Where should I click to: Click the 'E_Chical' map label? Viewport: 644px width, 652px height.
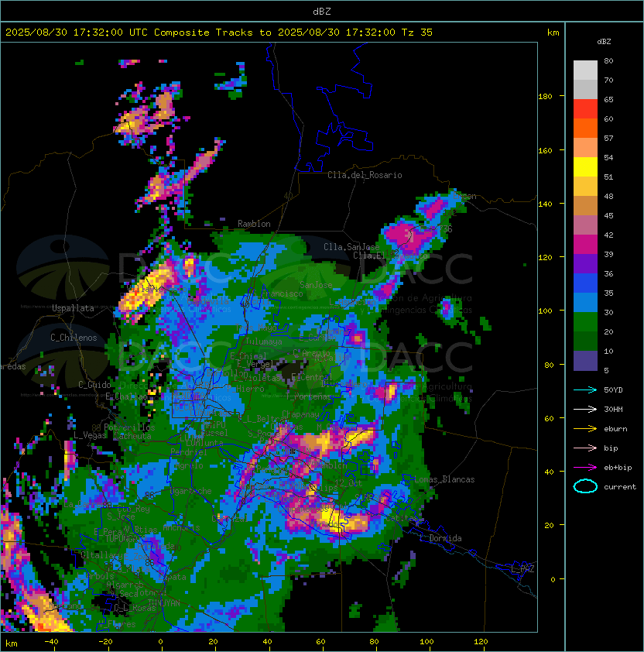pos(248,356)
